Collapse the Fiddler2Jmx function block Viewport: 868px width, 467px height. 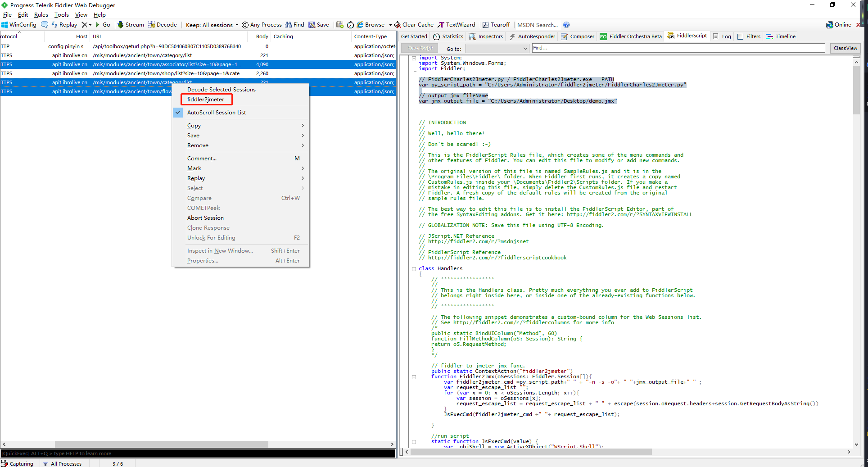(x=414, y=377)
